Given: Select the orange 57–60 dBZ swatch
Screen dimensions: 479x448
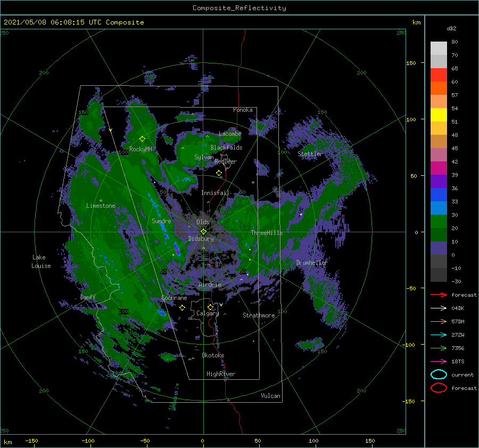Looking at the screenshot, I should coord(439,88).
